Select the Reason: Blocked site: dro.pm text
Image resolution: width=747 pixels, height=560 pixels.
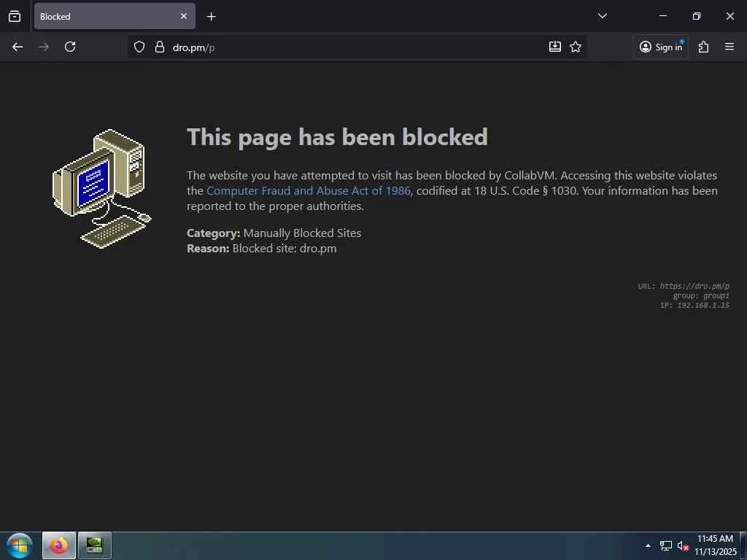pyautogui.click(x=262, y=248)
